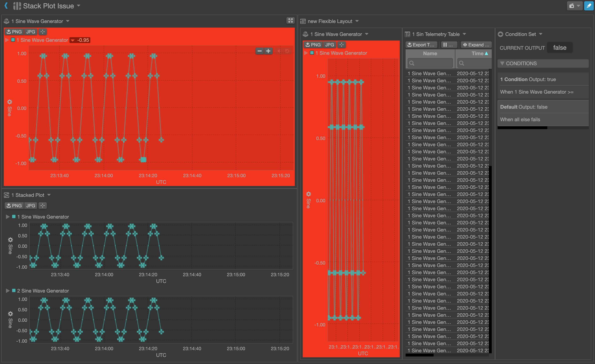
Task: Open the Sine axis settings gear
Action: click(x=9, y=102)
